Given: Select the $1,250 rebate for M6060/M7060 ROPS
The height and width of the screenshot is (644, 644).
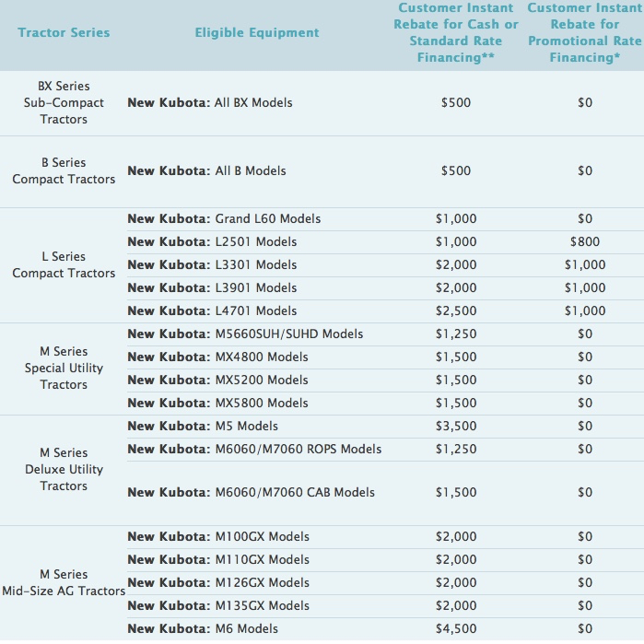Looking at the screenshot, I should pos(456,449).
